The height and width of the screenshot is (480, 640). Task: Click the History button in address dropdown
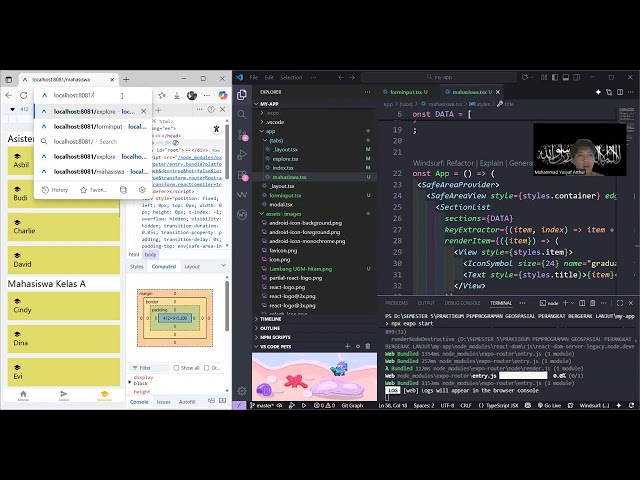pyautogui.click(x=55, y=190)
